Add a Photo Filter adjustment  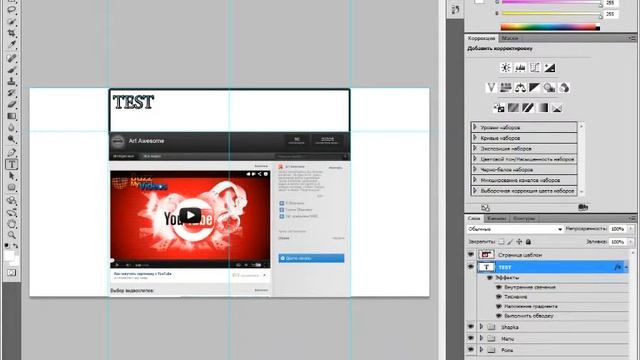point(549,87)
